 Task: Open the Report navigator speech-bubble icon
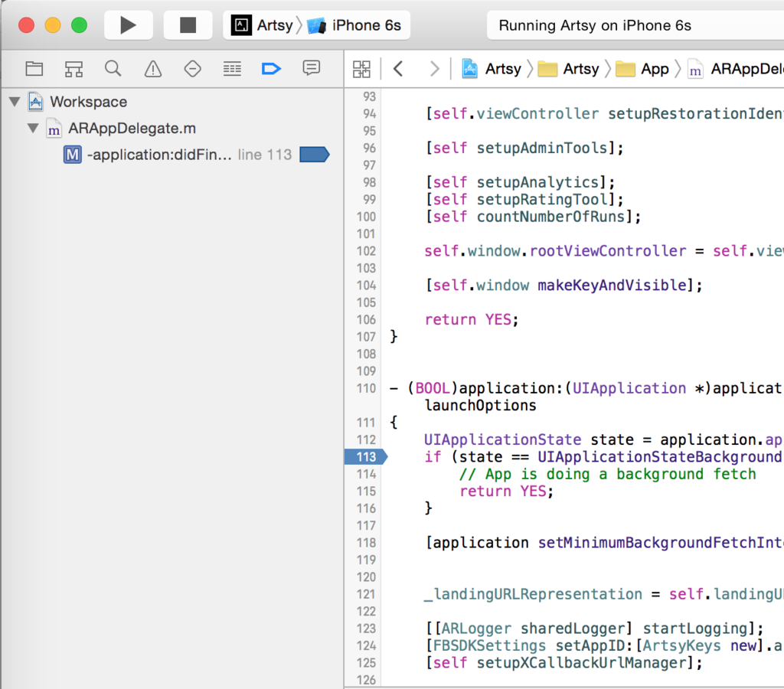click(x=311, y=68)
